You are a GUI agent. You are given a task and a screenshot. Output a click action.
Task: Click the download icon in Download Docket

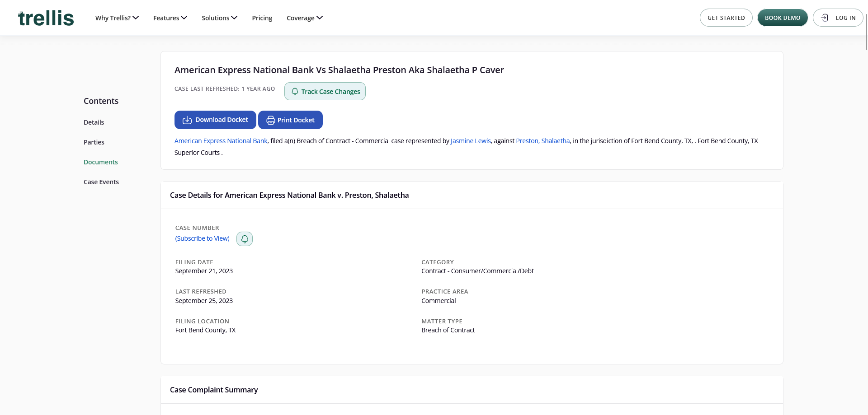click(x=187, y=120)
